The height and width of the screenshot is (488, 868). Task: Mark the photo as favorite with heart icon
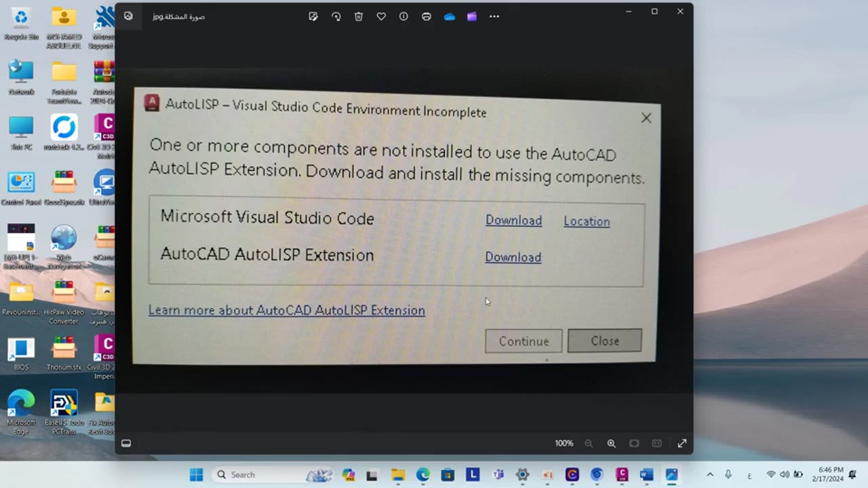point(381,16)
